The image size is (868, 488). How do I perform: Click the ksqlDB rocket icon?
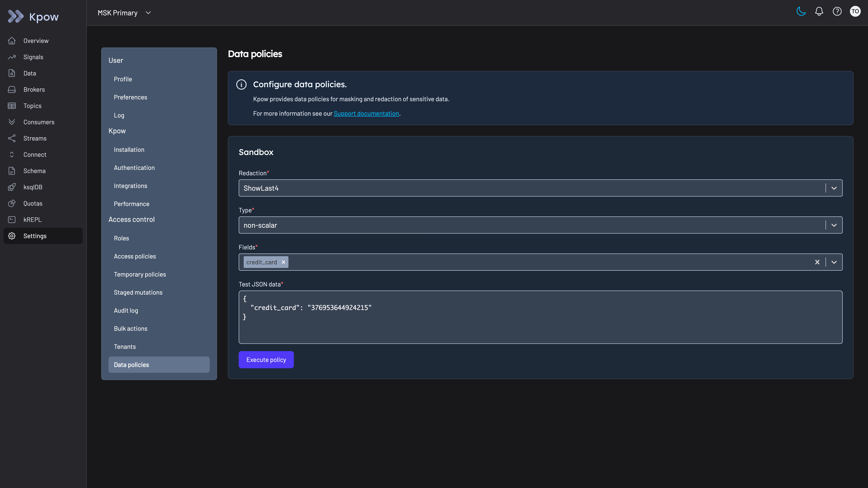tap(12, 187)
